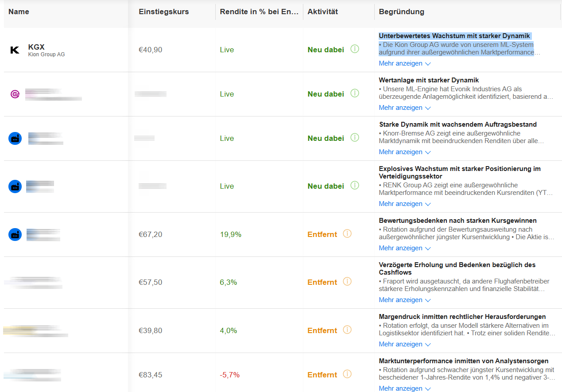Click the Begründung column header

click(x=402, y=12)
